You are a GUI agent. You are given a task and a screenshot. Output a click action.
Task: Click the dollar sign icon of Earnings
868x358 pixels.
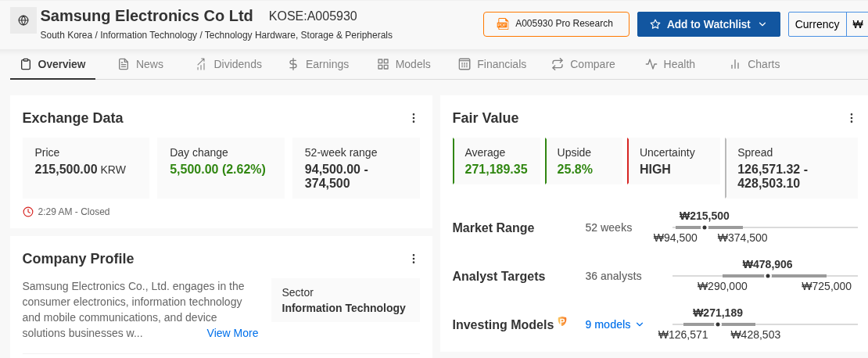click(x=293, y=64)
